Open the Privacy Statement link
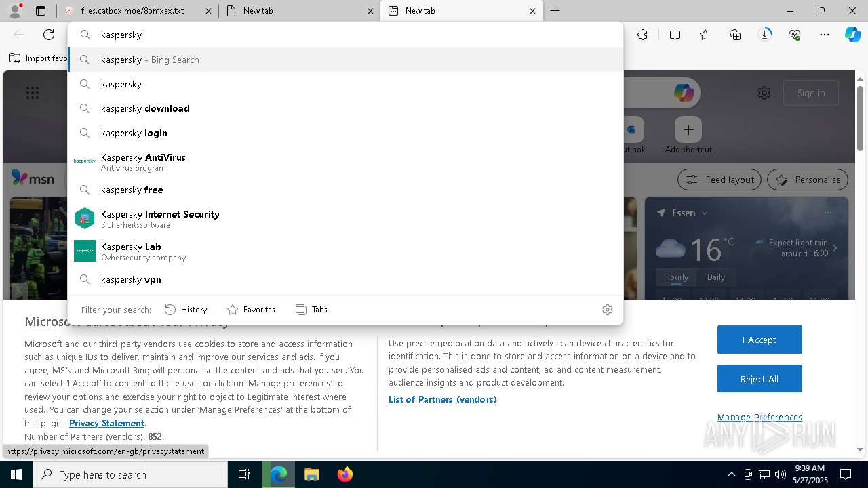The width and height of the screenshot is (868, 488). point(106,423)
